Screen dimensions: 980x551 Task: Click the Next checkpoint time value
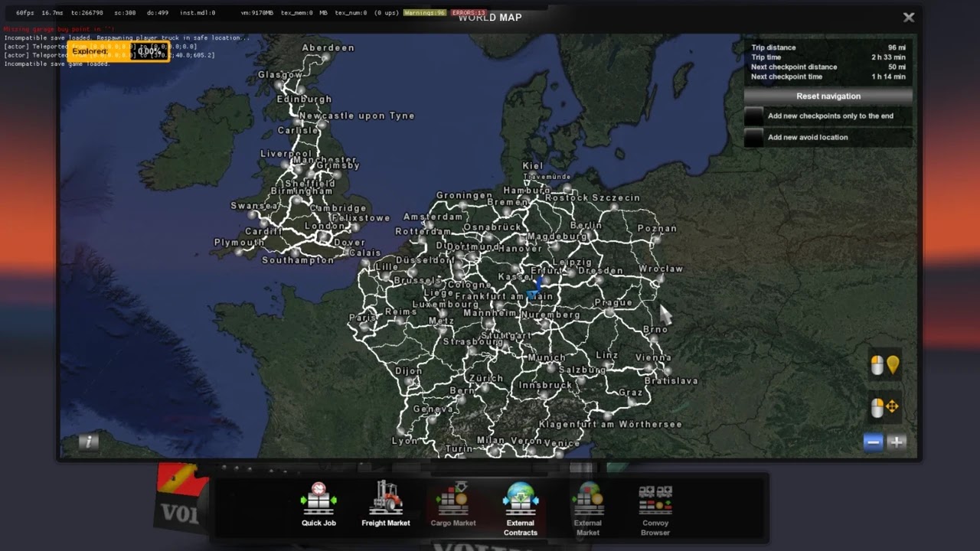click(x=888, y=77)
